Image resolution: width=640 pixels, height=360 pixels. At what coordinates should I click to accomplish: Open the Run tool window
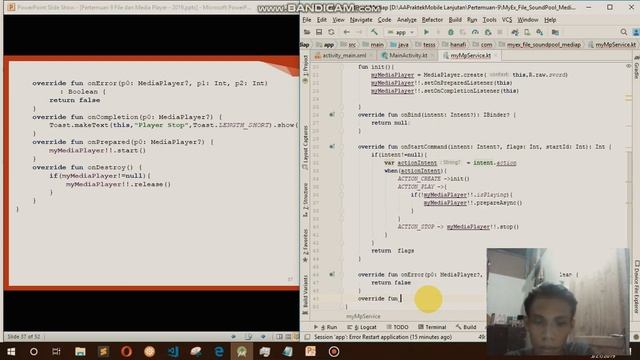tap(326, 327)
